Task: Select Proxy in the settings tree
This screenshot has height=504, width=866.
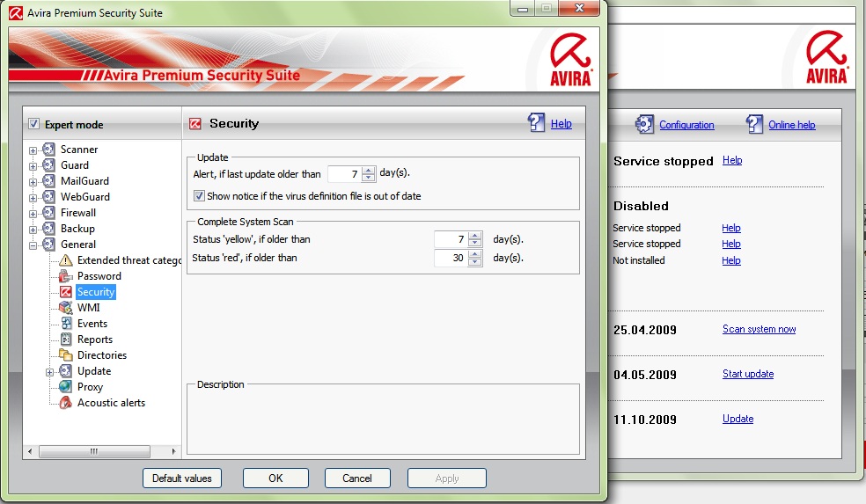Action: pos(90,387)
